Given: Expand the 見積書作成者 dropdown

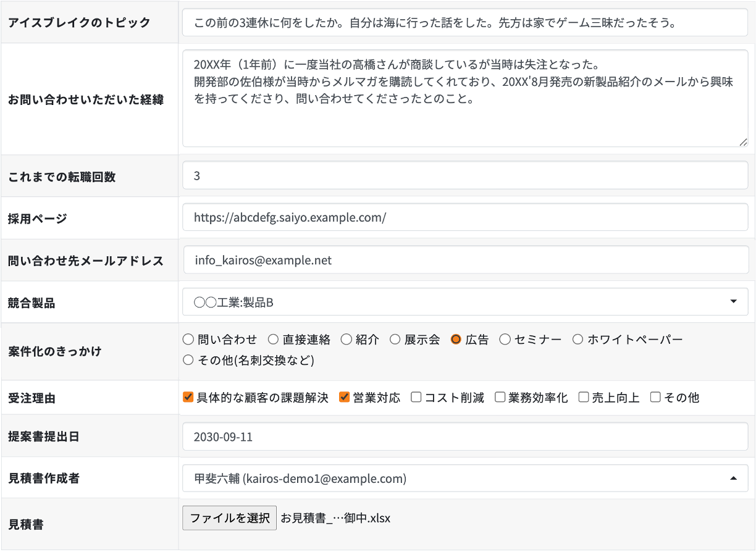Looking at the screenshot, I should (x=465, y=478).
